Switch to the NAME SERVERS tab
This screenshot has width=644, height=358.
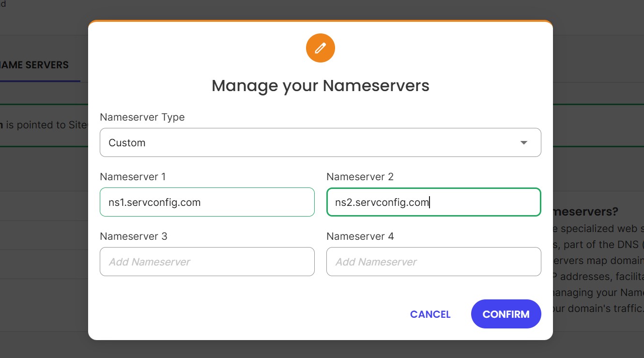34,64
